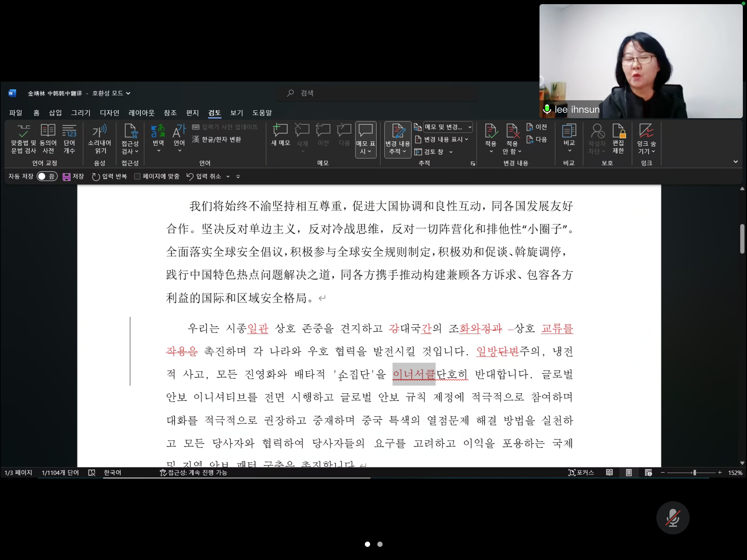The width and height of the screenshot is (747, 560).
Task: Check the Fit to Page (페이지에 맞춤) checkbox
Action: (137, 176)
